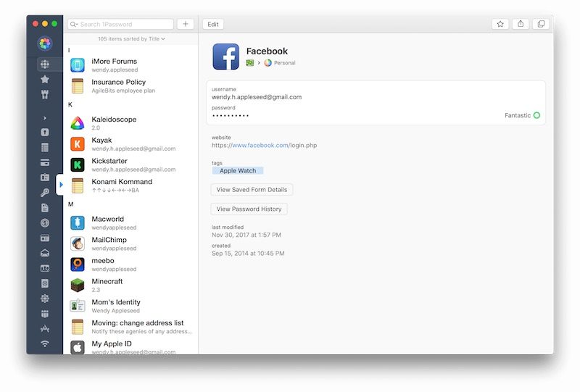This screenshot has width=580, height=392.
Task: Select the globe-style category icon
Action: point(45,299)
